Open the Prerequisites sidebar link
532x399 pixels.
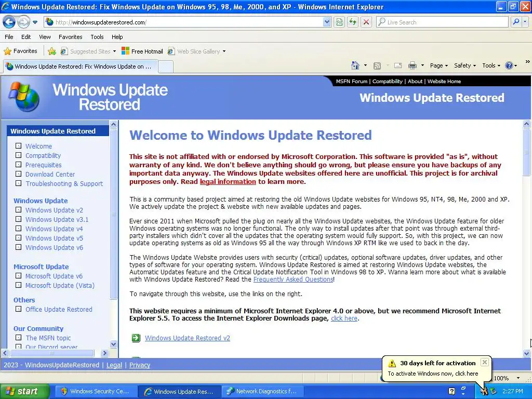point(44,165)
